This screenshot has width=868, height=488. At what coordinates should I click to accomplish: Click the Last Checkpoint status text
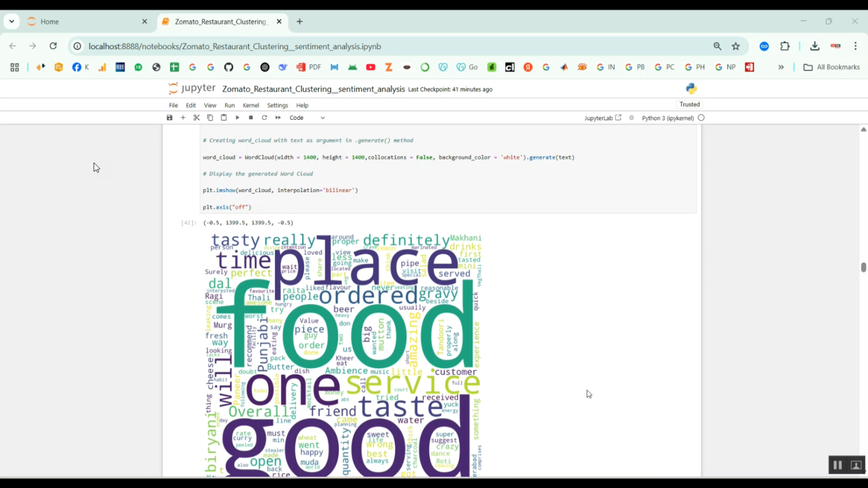coord(450,89)
